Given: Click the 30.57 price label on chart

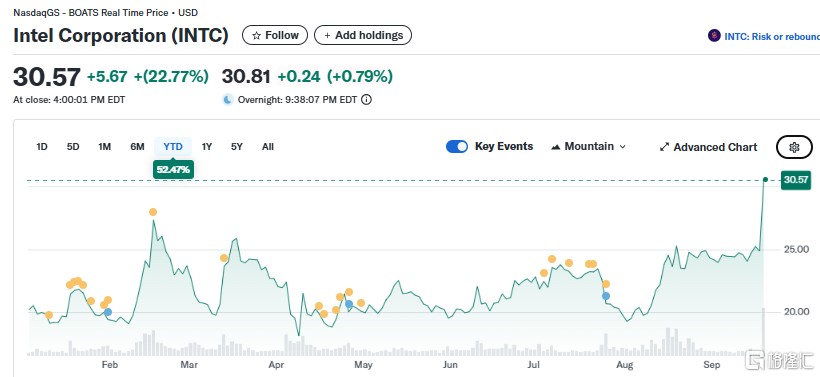Looking at the screenshot, I should tap(795, 180).
